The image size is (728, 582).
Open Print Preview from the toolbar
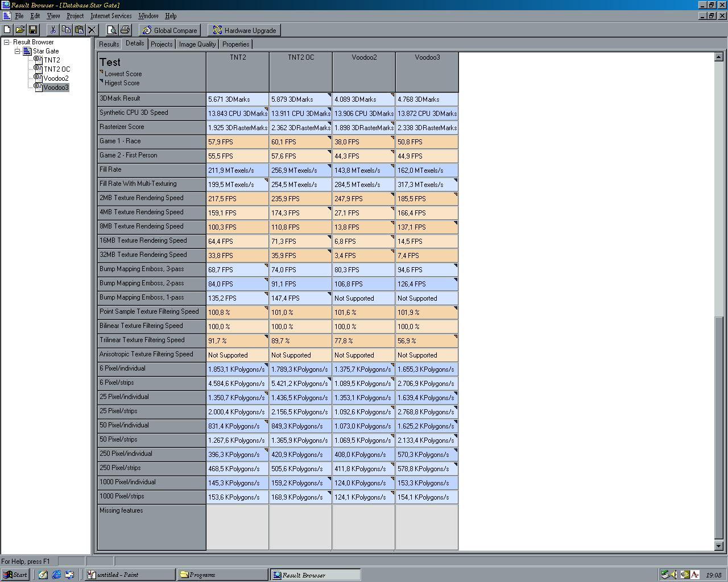point(112,30)
